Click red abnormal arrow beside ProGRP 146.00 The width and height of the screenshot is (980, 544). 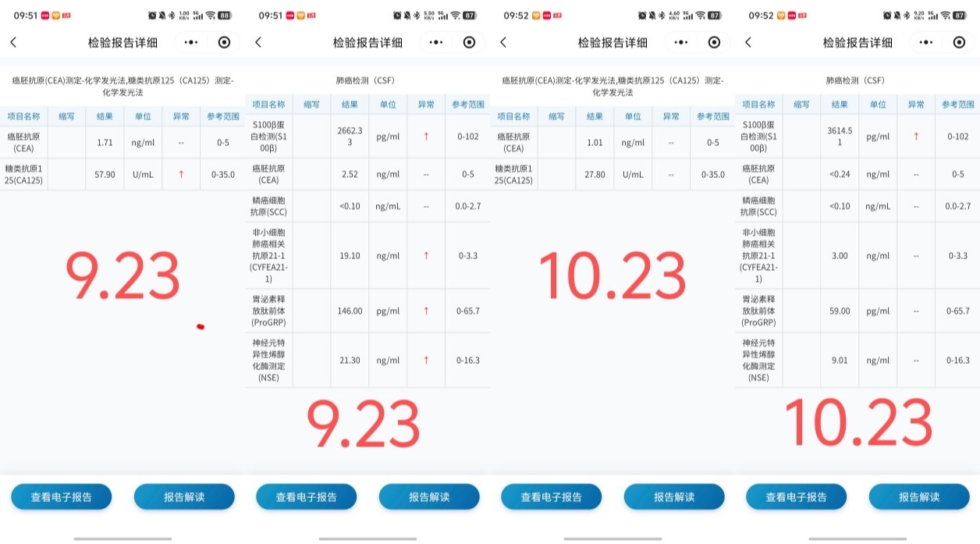pyautogui.click(x=426, y=311)
